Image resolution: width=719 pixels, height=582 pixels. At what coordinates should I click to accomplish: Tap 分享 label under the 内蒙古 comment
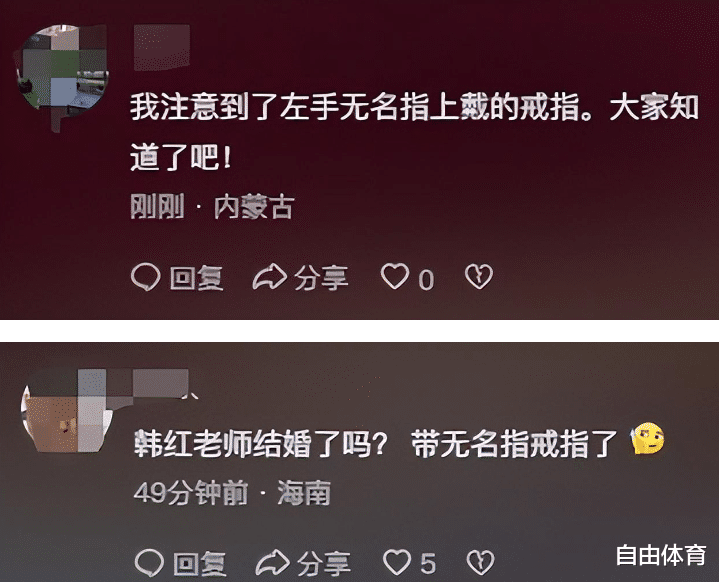pos(321,278)
